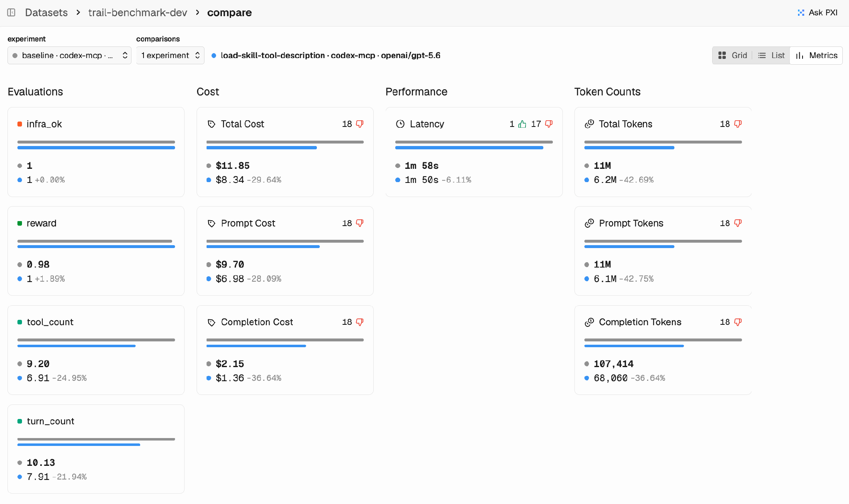This screenshot has width=849, height=504.
Task: Toggle the sidebar panel icon
Action: point(12,12)
